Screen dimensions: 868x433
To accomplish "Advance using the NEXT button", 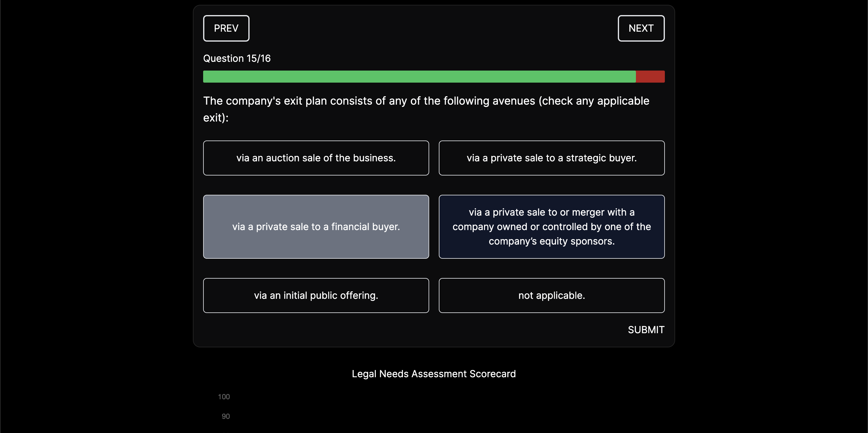I will 641,28.
